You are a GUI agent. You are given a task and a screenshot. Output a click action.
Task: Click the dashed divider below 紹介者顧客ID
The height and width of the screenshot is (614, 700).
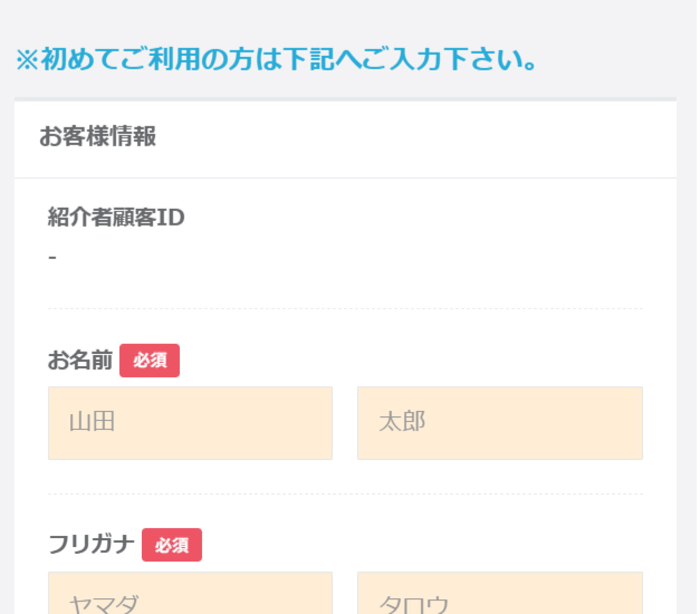click(x=345, y=309)
